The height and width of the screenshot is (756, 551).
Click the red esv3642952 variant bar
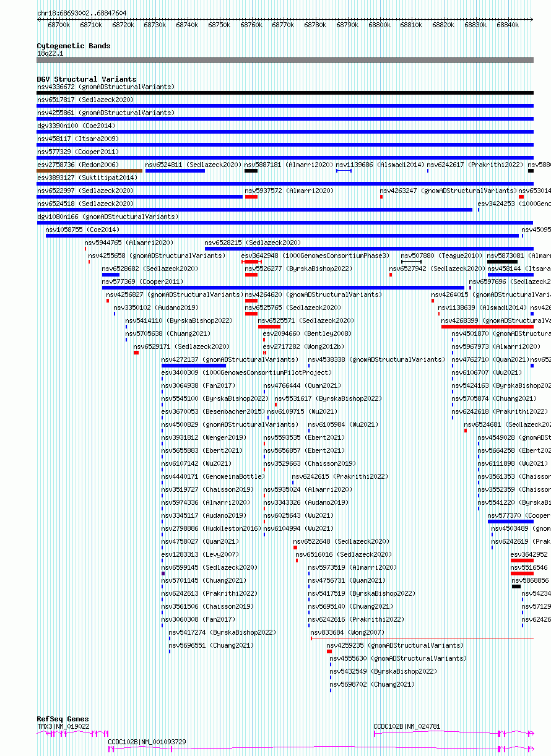(x=522, y=561)
